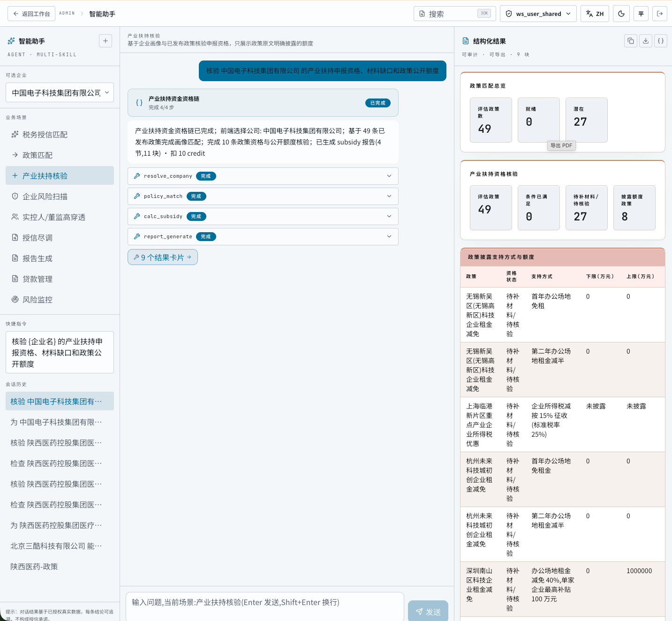Select the 税务授信匹配 scenario
This screenshot has height=621, width=672.
[x=60, y=135]
